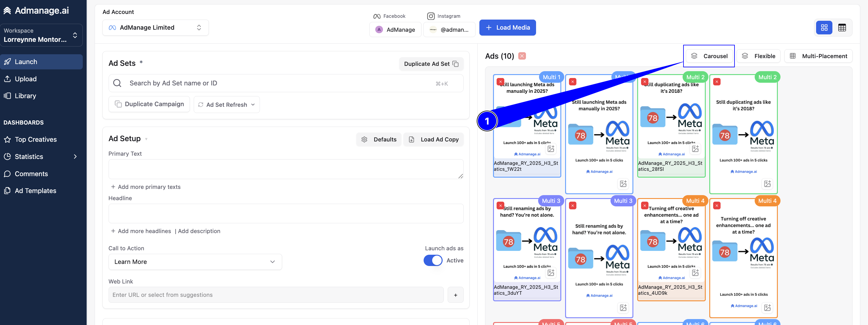Focus the Ad Set search field

286,83
